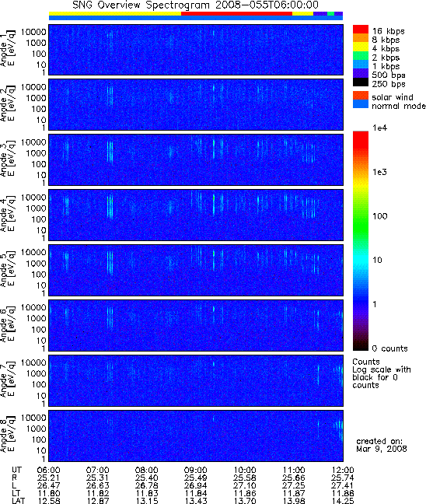Click the L value '26.63'
Image resolution: width=426 pixels, height=504 pixels.
(97, 485)
